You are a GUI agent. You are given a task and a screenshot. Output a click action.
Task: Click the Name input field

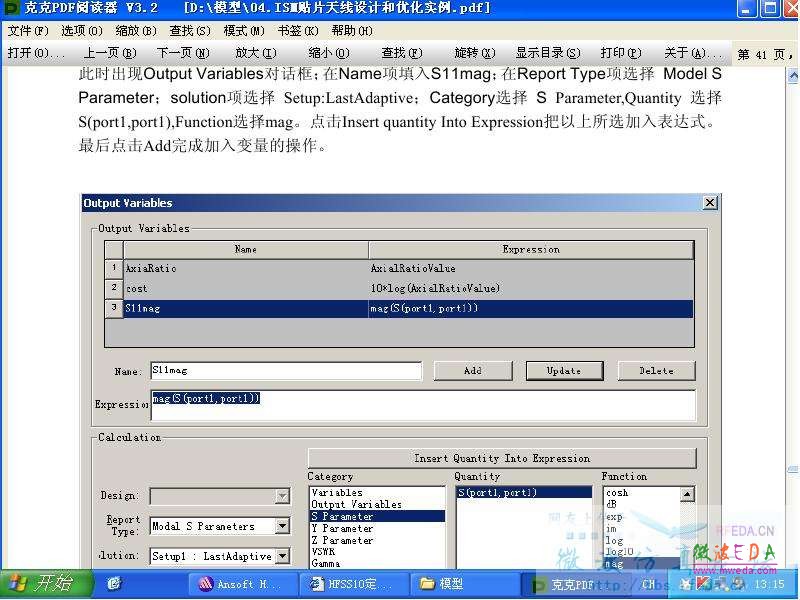click(286, 371)
